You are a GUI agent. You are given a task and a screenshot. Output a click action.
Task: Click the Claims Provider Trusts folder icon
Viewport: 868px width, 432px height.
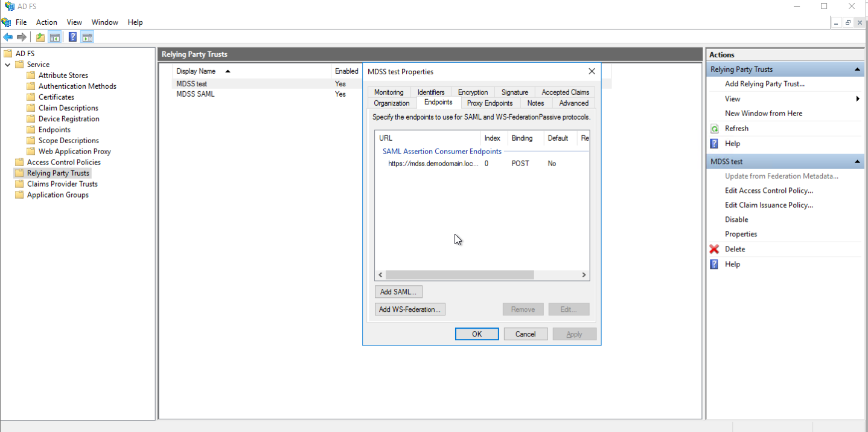pyautogui.click(x=19, y=184)
